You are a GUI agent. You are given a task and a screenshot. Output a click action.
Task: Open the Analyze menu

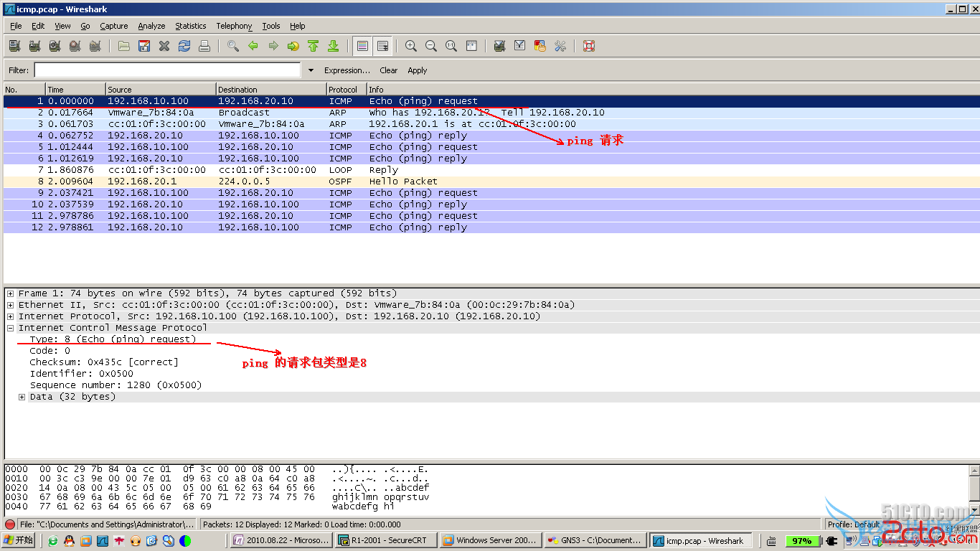pos(151,26)
